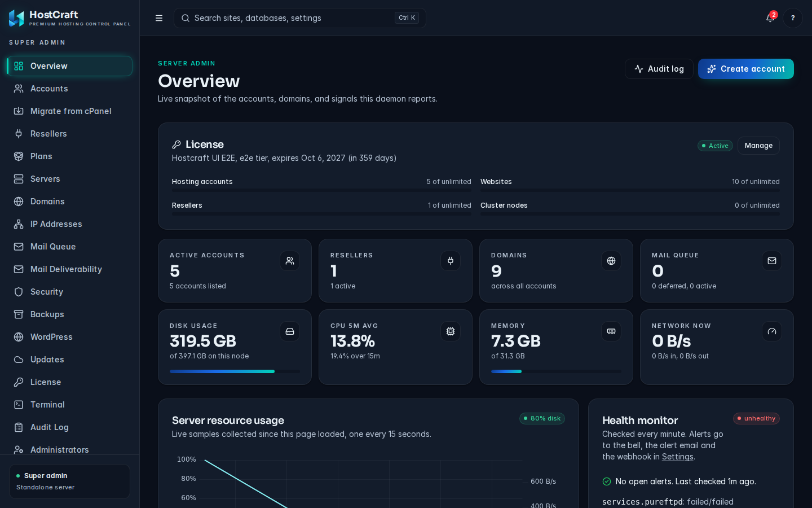Image resolution: width=812 pixels, height=508 pixels.
Task: Click the Disk Usage drive icon
Action: (x=290, y=331)
